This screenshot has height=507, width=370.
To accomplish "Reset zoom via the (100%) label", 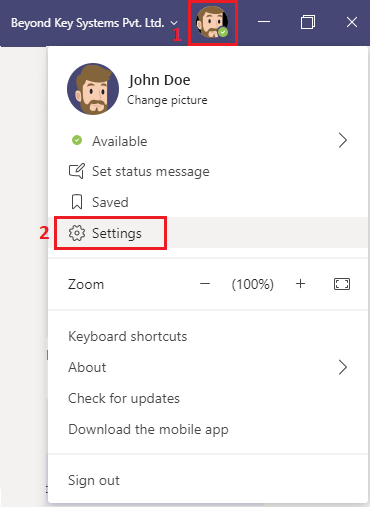I will click(253, 284).
